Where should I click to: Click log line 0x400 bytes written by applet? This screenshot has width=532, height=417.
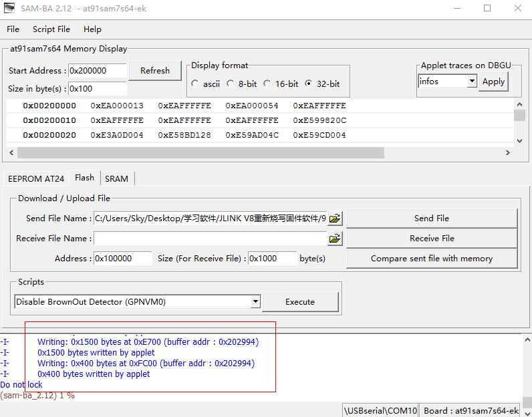(94, 374)
